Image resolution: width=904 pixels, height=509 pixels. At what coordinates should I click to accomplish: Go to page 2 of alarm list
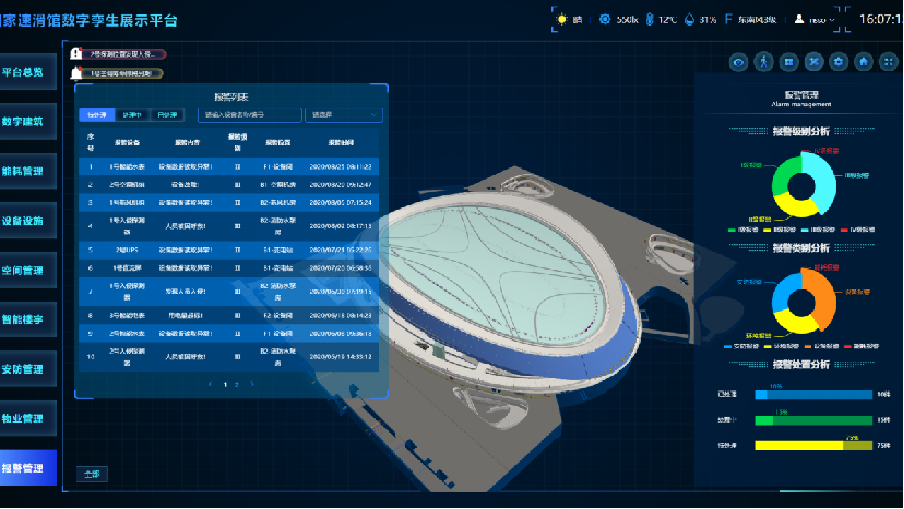(x=237, y=384)
